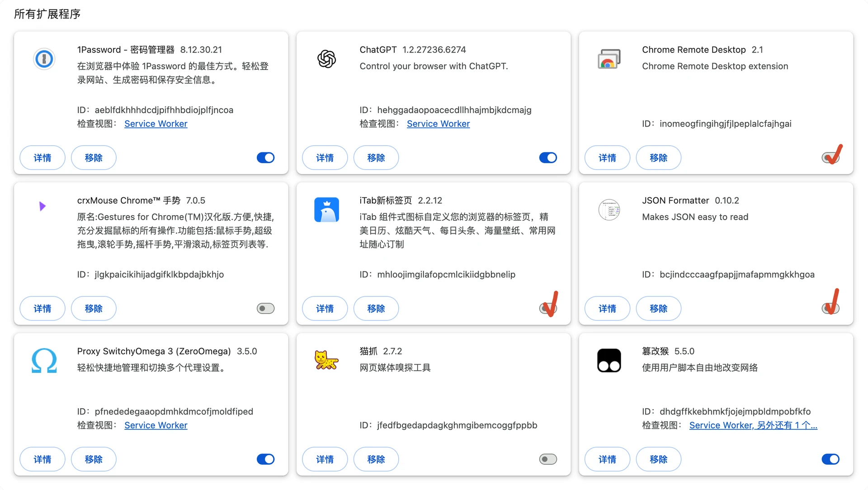View 详情 of iTab新标签页
The image size is (868, 490).
(325, 308)
